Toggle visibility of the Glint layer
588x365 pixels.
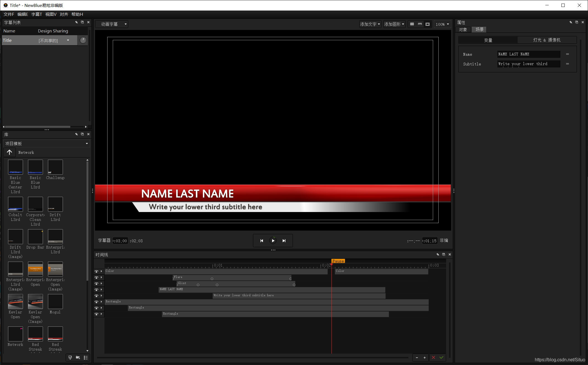96,284
